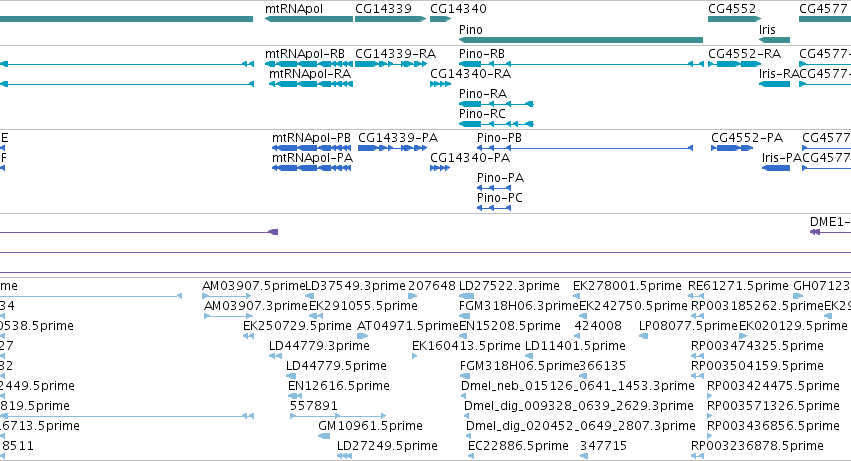Click the Dmel_neb_015126_0641_1453.3prime label
Viewport: 851px width, 461px height.
(x=577, y=387)
